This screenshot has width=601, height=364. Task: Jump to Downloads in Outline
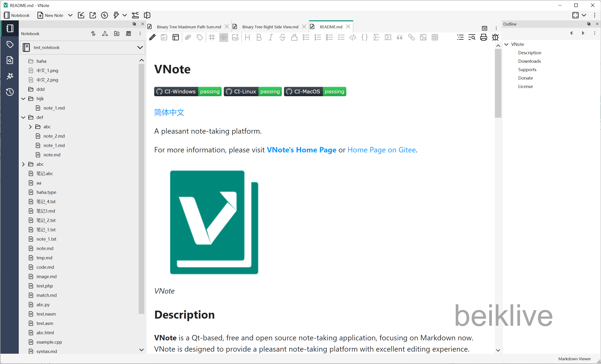tap(529, 61)
